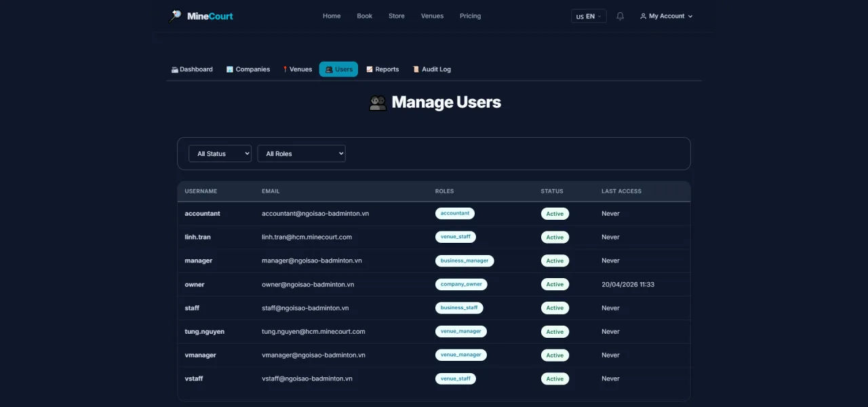Click the business_staff role badge
Viewport: 868px width, 407px height.
tap(459, 308)
